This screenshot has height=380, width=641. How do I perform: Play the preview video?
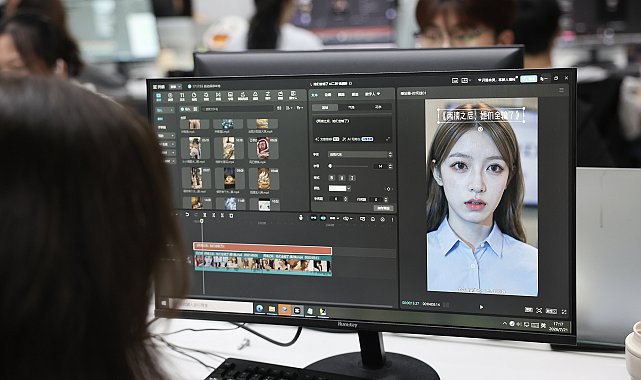(x=481, y=307)
